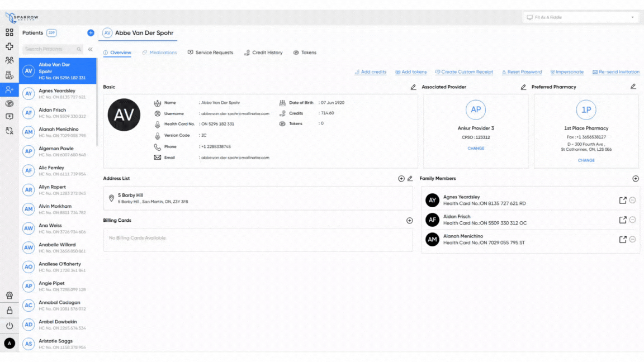Edit Preferred Pharmacy with its pencil icon
Viewport: 644px width, 362px height.
pos(633,87)
